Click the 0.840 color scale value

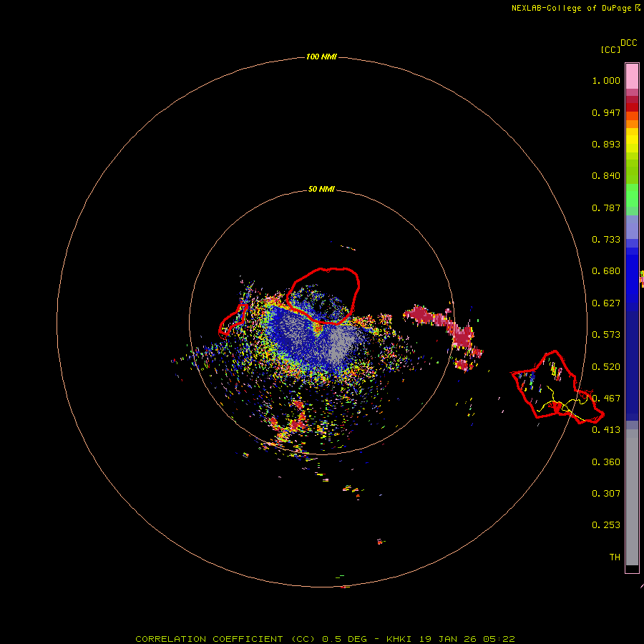606,176
